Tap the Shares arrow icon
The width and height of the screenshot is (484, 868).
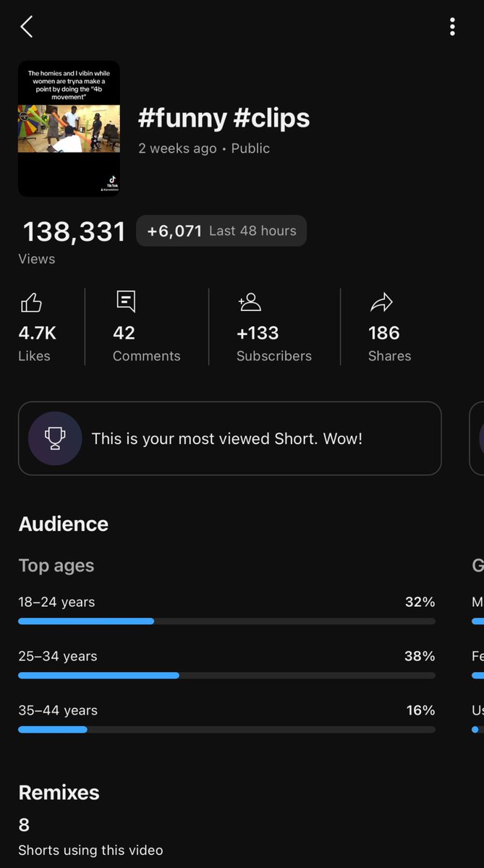[x=381, y=303]
